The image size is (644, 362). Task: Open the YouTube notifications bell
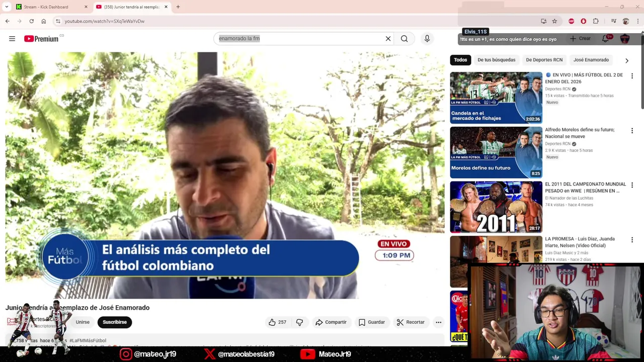[606, 39]
